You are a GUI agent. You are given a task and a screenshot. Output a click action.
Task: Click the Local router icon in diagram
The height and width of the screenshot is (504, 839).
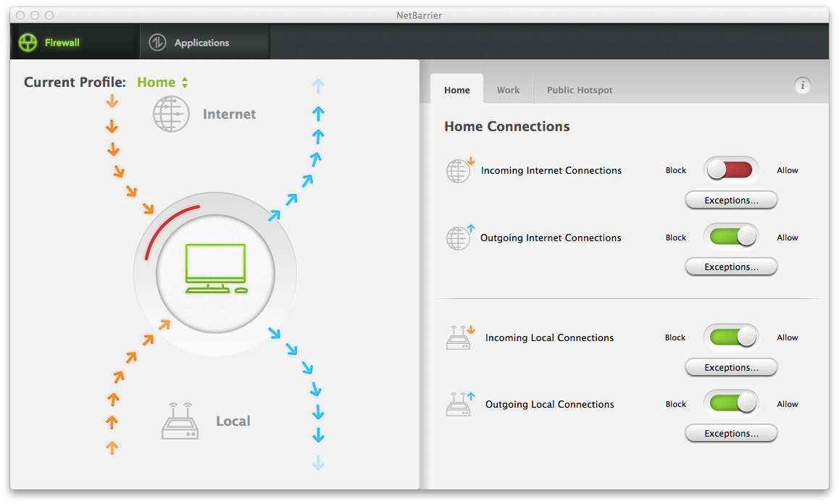[180, 421]
